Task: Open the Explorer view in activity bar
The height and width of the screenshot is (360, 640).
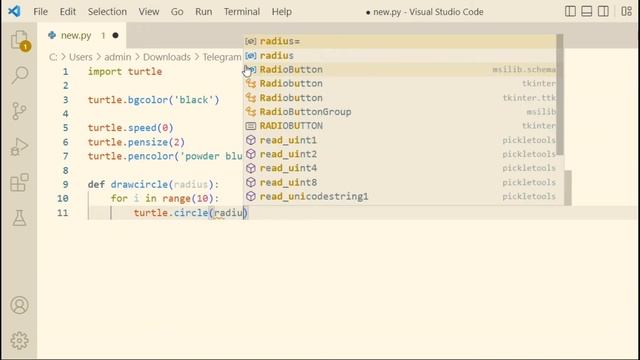Action: click(x=20, y=40)
